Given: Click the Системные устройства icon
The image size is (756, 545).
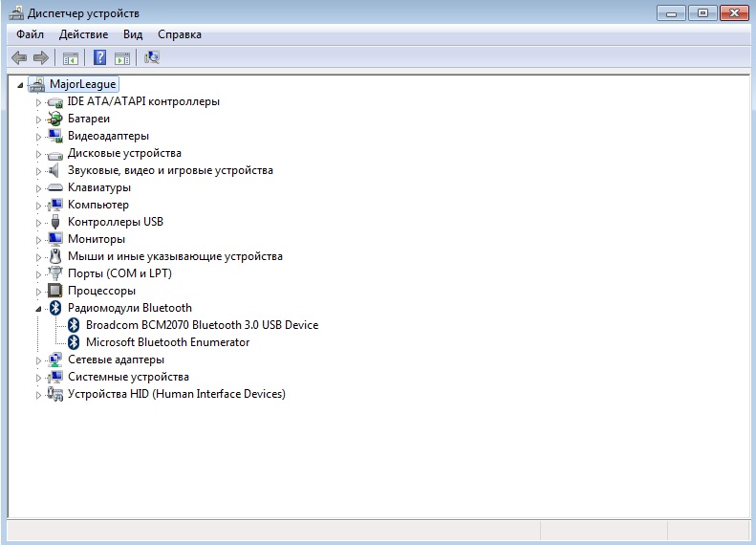Looking at the screenshot, I should [x=55, y=377].
